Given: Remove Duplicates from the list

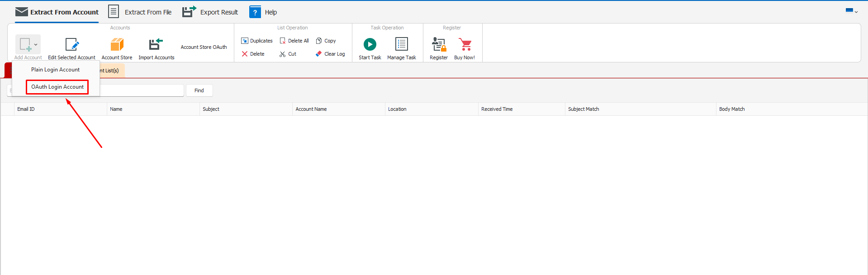Looking at the screenshot, I should tap(257, 41).
